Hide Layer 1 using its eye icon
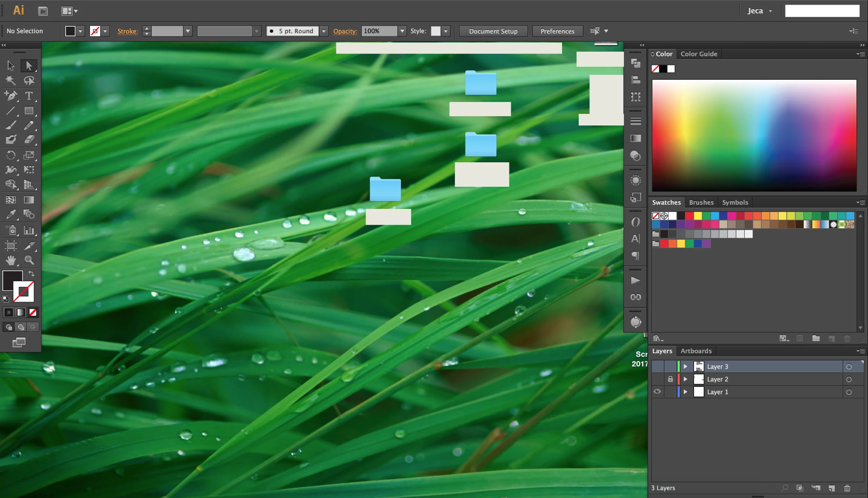The image size is (868, 498). pos(657,391)
